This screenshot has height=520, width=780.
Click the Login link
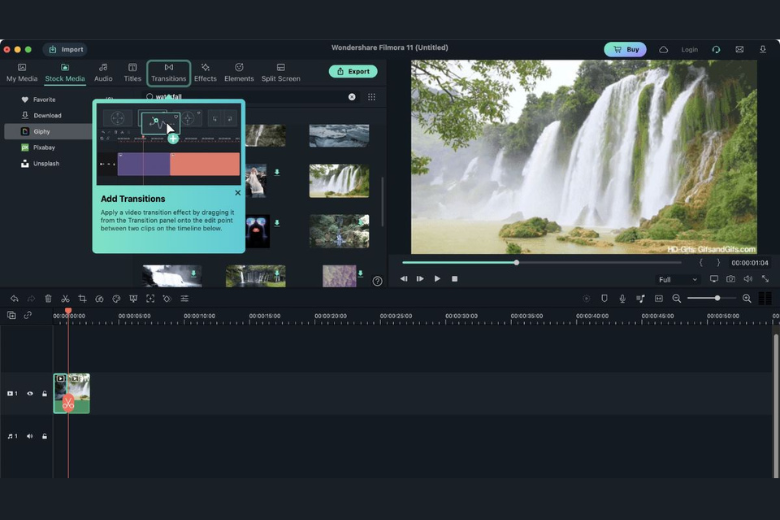(x=689, y=50)
